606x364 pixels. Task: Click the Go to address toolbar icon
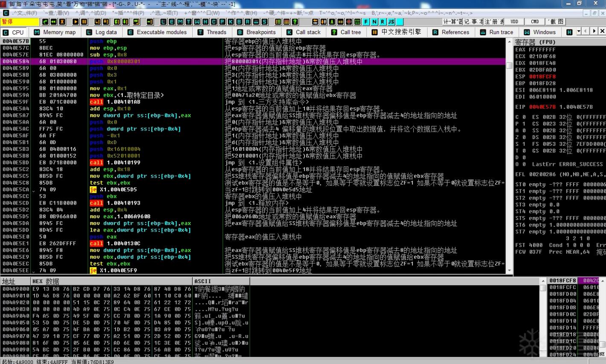pyautogui.click(x=150, y=22)
